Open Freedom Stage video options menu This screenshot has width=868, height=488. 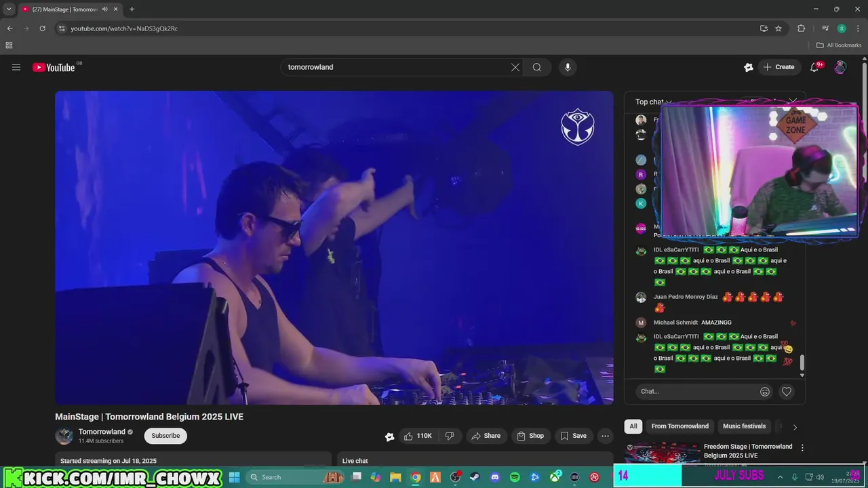pos(802,448)
